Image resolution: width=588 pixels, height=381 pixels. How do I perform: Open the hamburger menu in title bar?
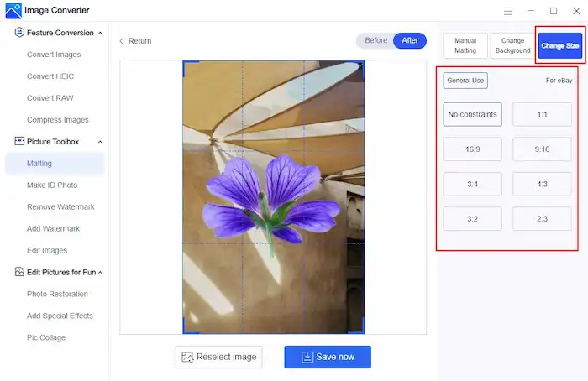click(x=507, y=11)
